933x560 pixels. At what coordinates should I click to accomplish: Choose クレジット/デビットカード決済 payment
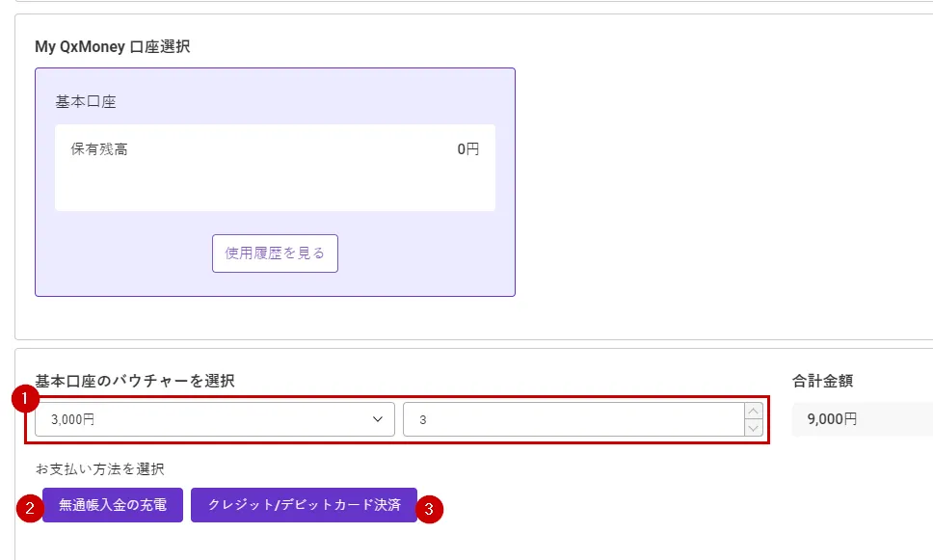click(304, 505)
